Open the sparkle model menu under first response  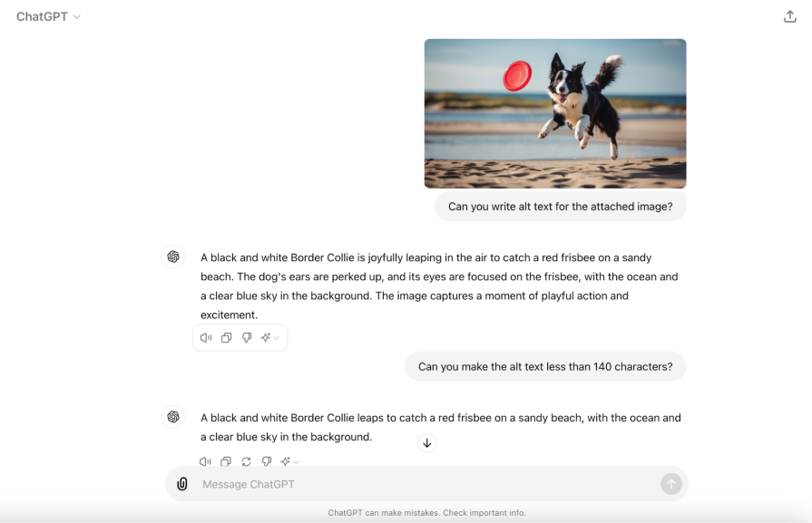(x=269, y=338)
